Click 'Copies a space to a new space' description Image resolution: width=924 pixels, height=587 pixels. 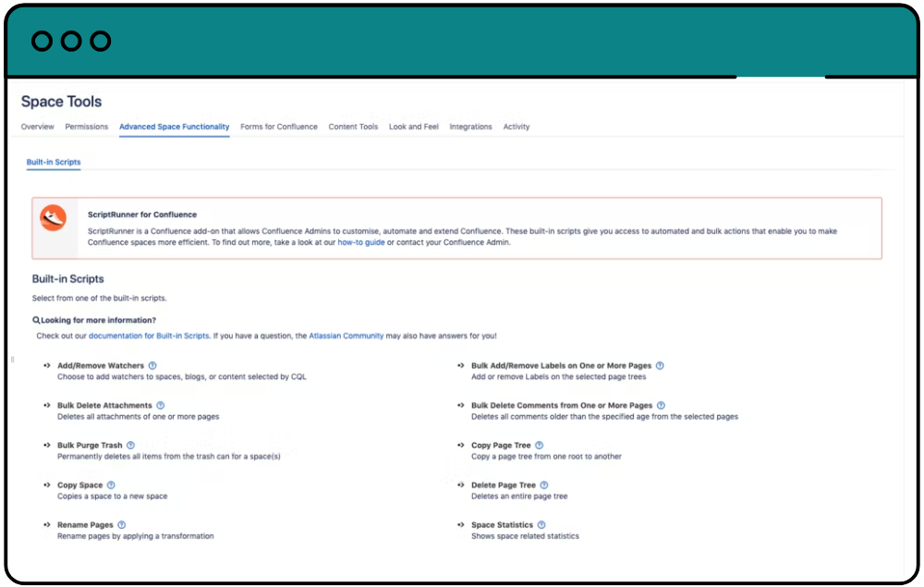coord(112,496)
